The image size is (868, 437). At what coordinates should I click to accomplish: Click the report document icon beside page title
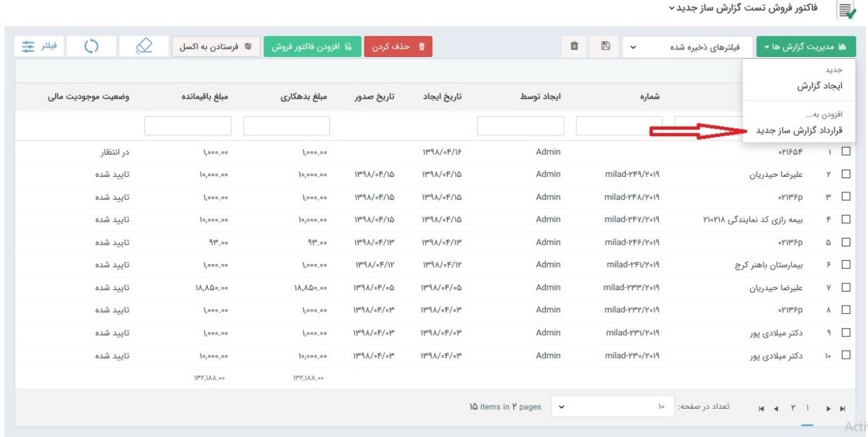pyautogui.click(x=847, y=10)
